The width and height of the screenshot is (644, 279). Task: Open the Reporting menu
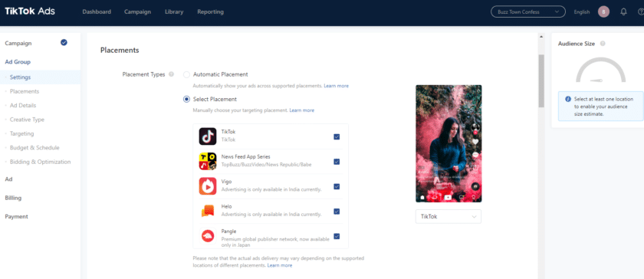click(x=210, y=12)
